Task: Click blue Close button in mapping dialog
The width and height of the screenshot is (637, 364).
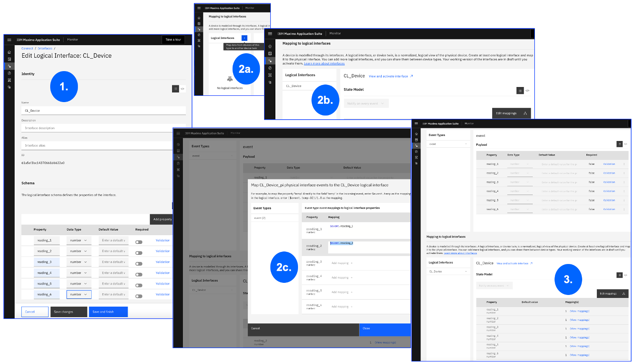Action: [385, 329]
